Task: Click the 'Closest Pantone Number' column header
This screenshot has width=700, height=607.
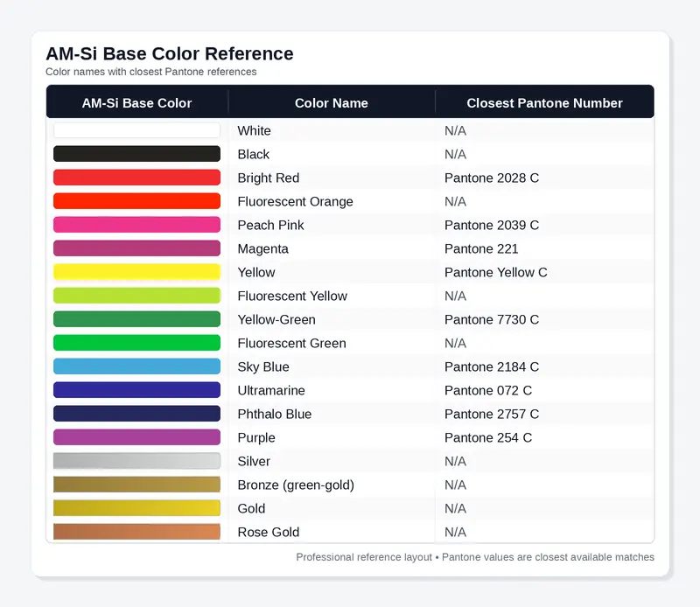Action: [544, 103]
